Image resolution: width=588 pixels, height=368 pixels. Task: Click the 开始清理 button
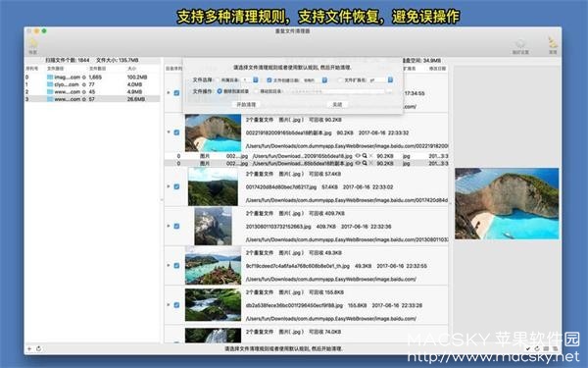[246, 104]
